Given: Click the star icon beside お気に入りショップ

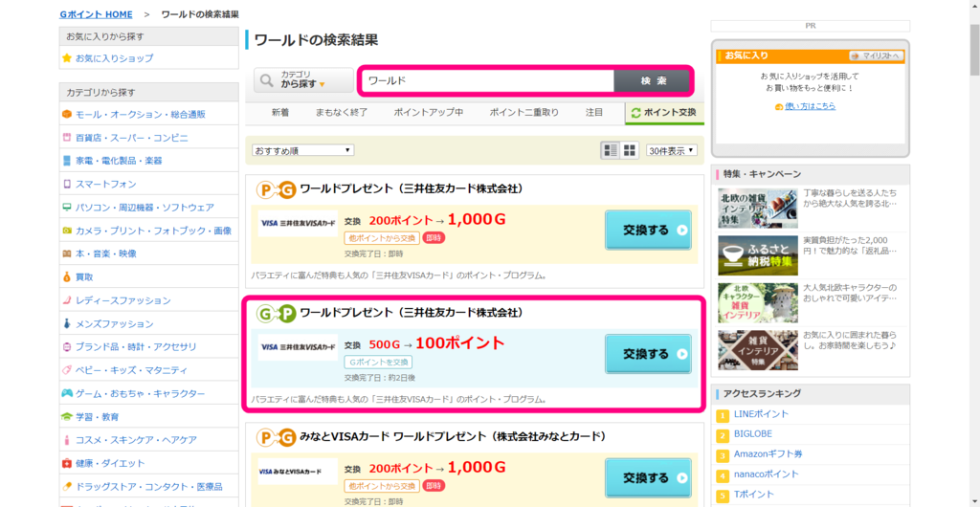Looking at the screenshot, I should click(67, 58).
